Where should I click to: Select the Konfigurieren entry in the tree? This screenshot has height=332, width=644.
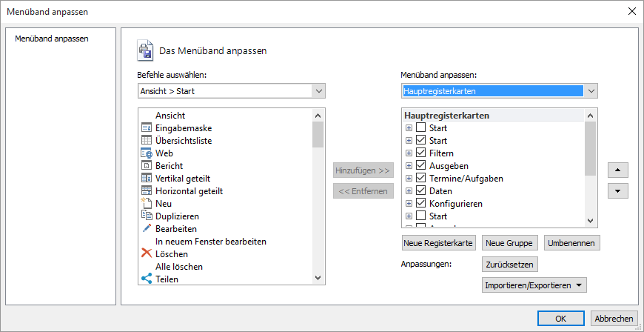(455, 204)
